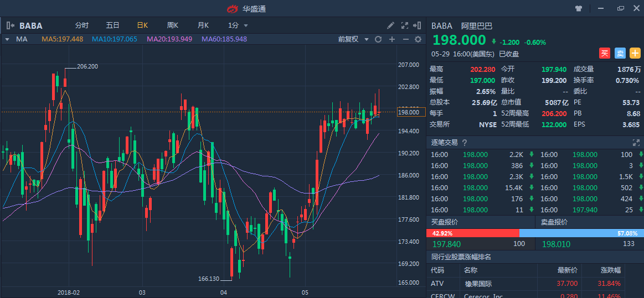Open the skin theme shirt icon
The width and height of the screenshot is (644, 298).
pos(578,9)
